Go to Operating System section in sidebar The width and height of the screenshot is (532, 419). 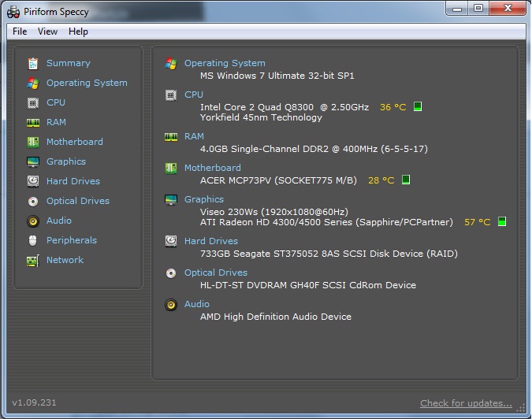87,83
